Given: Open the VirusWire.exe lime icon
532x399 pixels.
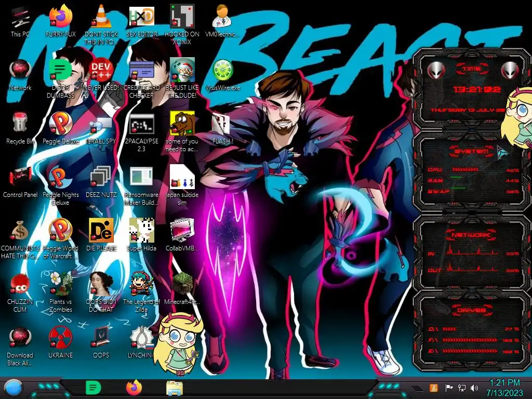Looking at the screenshot, I should click(222, 75).
